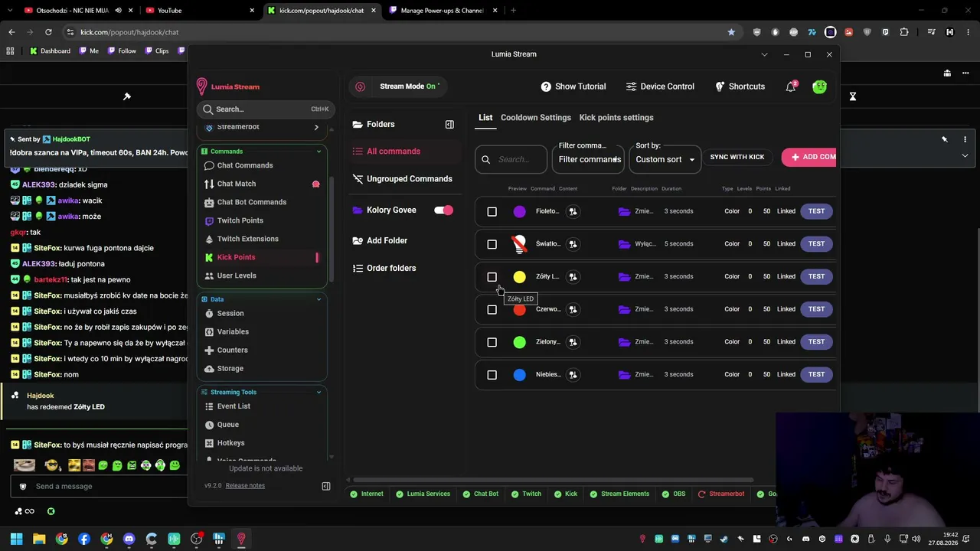Focus the Lumia sidebar search field
The height and width of the screenshot is (551, 980).
(265, 109)
